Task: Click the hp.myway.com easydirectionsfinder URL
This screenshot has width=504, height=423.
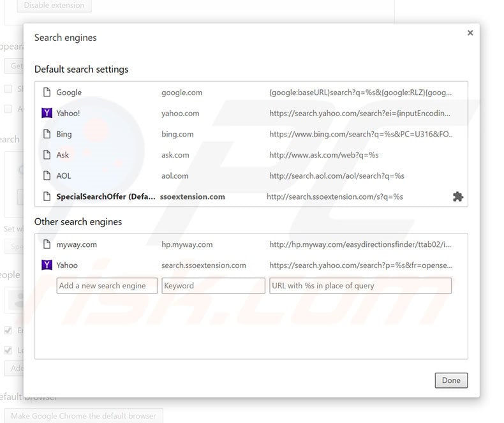Action: coord(360,244)
